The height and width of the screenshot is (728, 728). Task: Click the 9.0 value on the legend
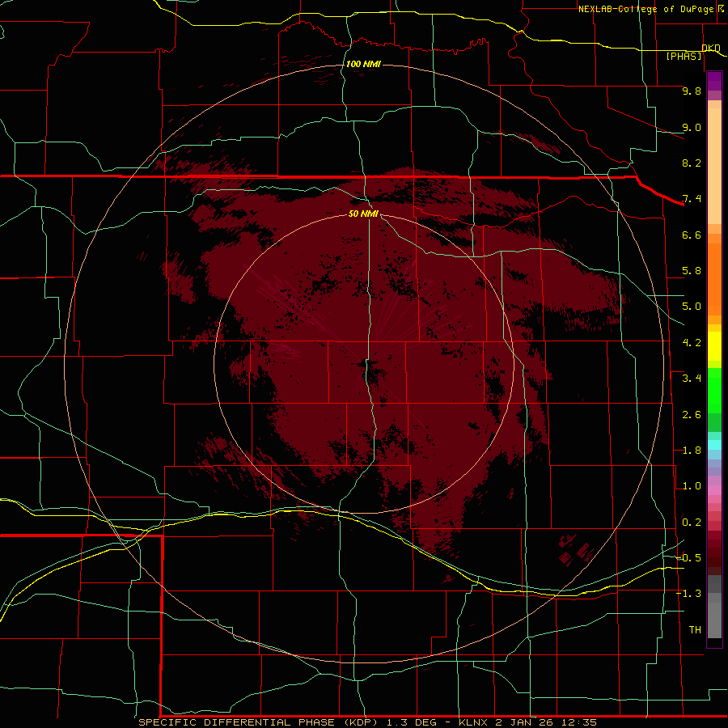tap(692, 127)
